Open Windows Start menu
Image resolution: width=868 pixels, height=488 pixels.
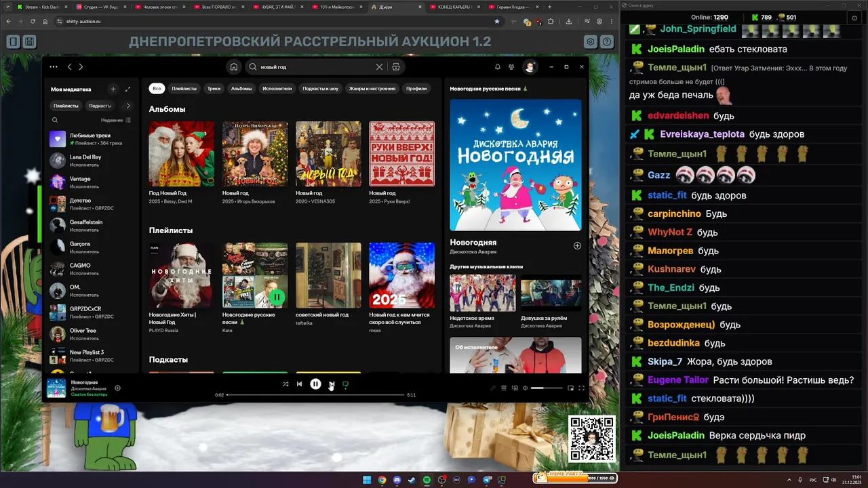point(367,480)
